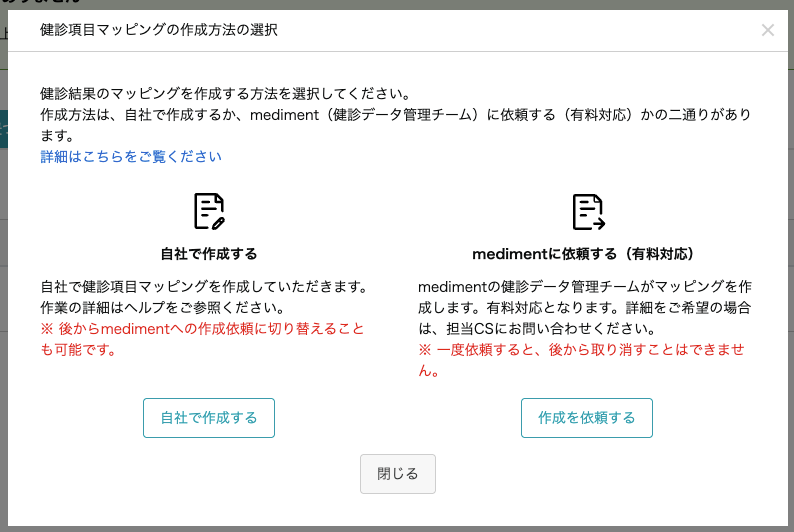Click the document with arrow icon
This screenshot has height=532, width=794.
[588, 212]
